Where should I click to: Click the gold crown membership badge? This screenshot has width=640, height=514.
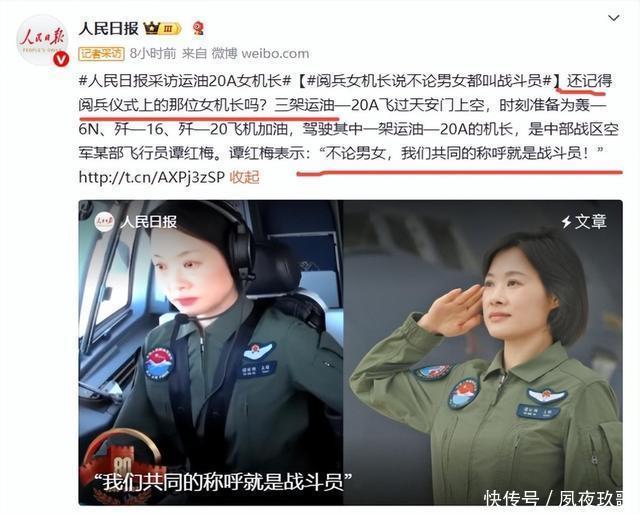point(162,29)
